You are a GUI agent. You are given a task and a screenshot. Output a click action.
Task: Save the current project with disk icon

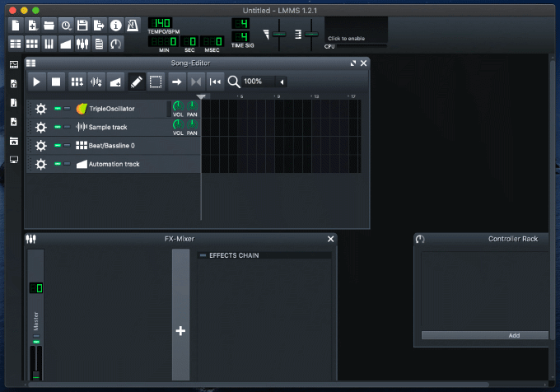82,26
